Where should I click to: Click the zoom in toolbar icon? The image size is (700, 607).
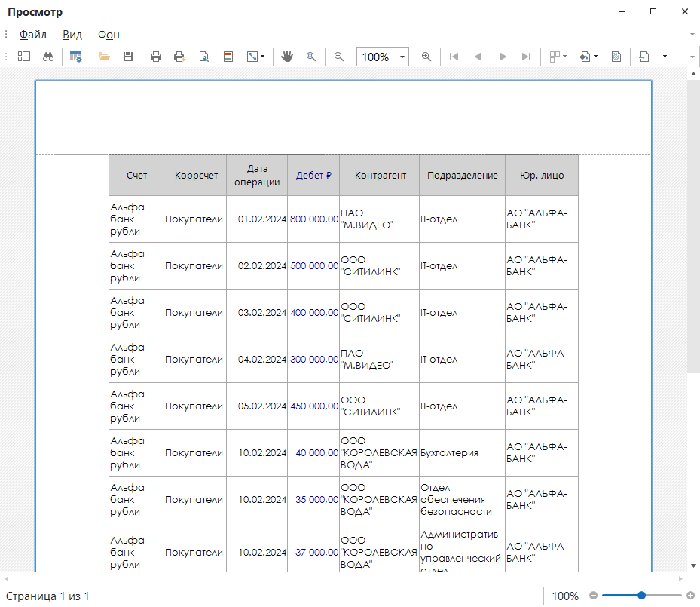tap(426, 57)
